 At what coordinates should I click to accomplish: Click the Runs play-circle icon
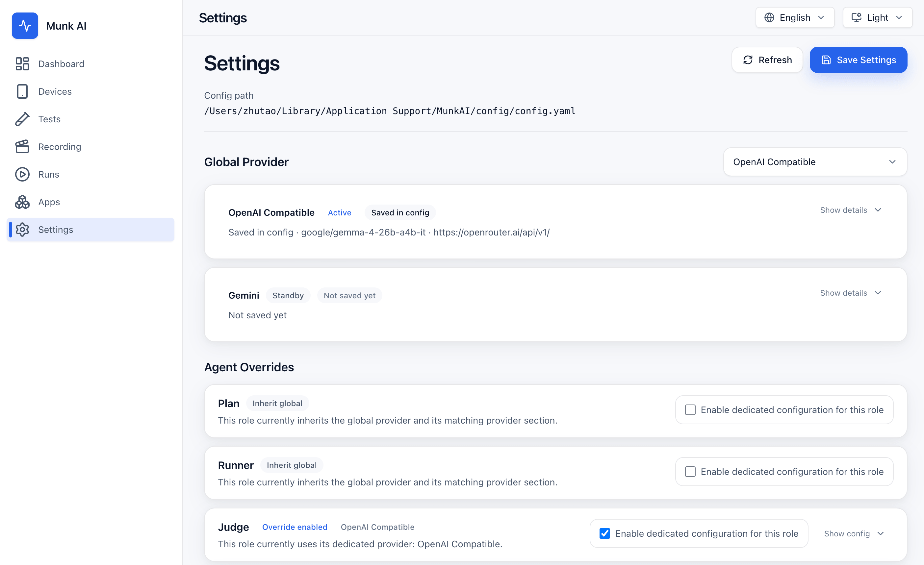tap(22, 174)
